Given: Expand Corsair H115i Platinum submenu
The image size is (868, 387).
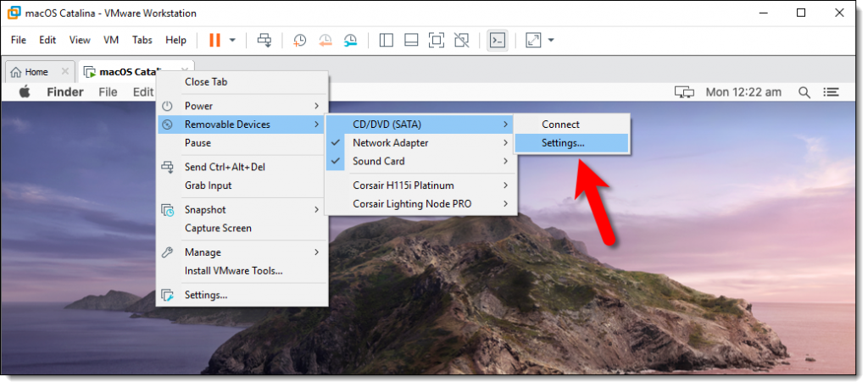Looking at the screenshot, I should (420, 185).
